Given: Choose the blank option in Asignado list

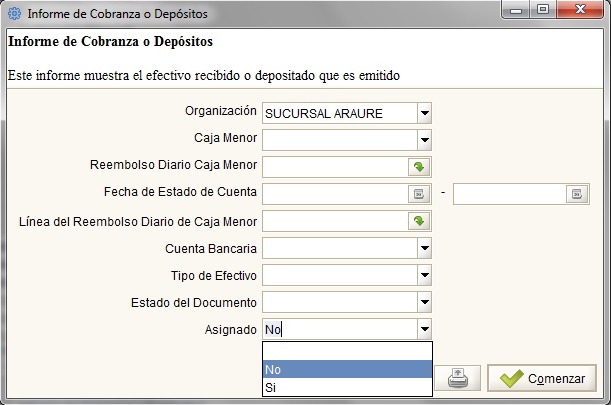Looking at the screenshot, I should [x=348, y=351].
